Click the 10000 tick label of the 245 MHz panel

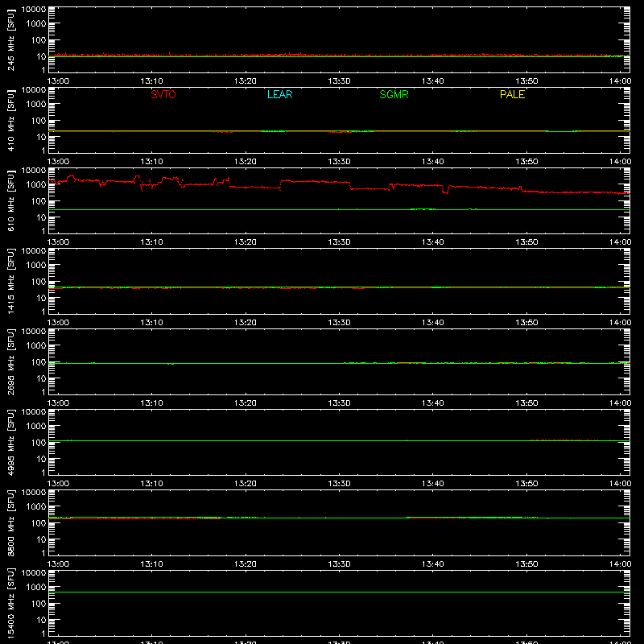34,10
